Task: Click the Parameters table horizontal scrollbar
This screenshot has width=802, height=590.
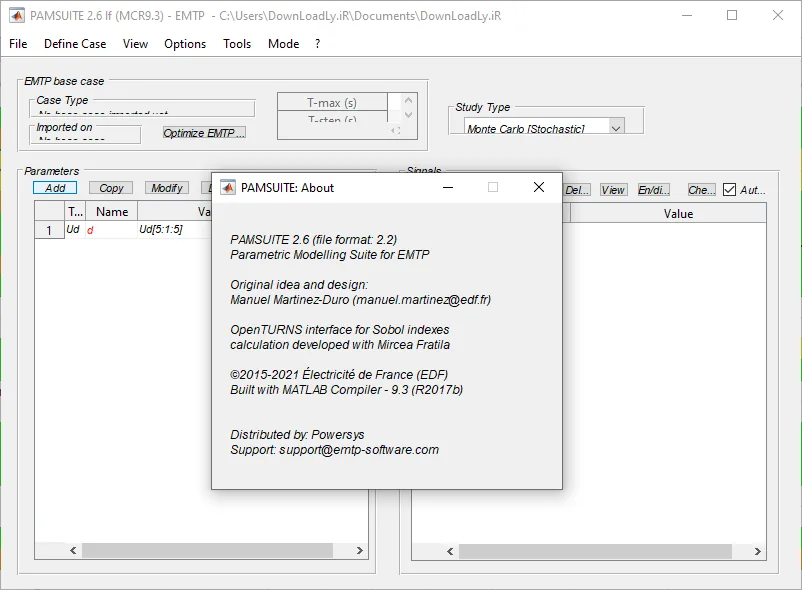Action: 207,550
